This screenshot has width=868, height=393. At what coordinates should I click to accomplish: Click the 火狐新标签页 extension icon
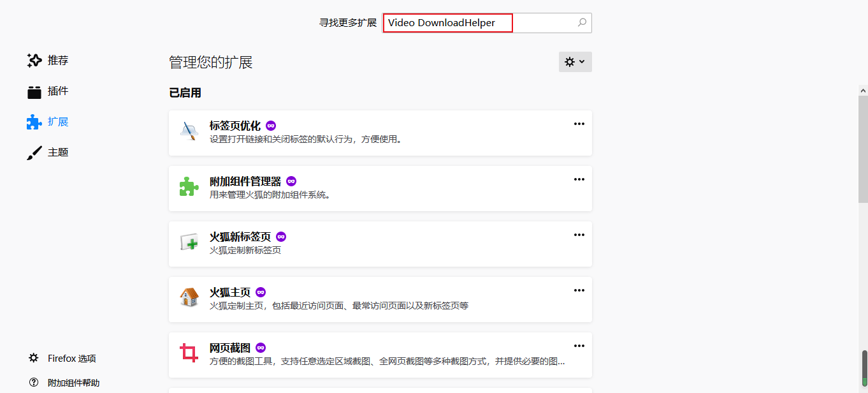click(189, 243)
